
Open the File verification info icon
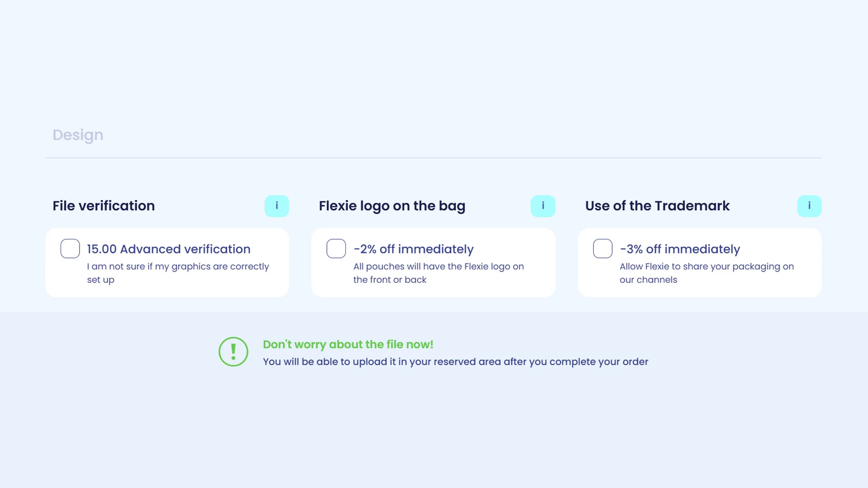tap(277, 206)
